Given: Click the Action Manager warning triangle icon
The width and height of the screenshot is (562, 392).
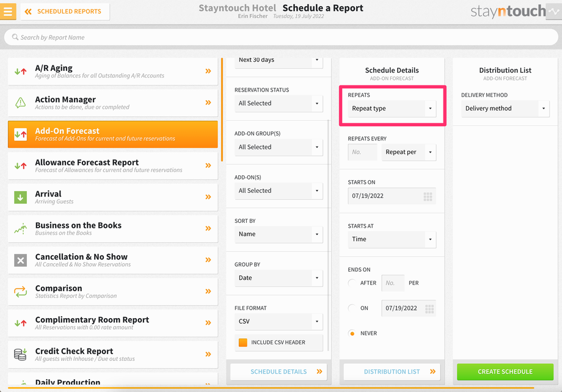Looking at the screenshot, I should pos(20,103).
